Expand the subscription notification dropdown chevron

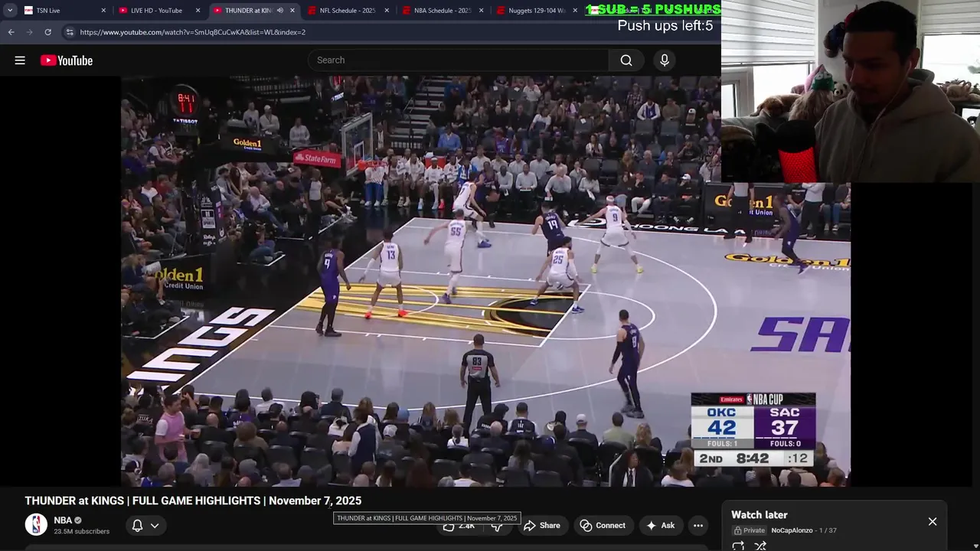(x=155, y=526)
